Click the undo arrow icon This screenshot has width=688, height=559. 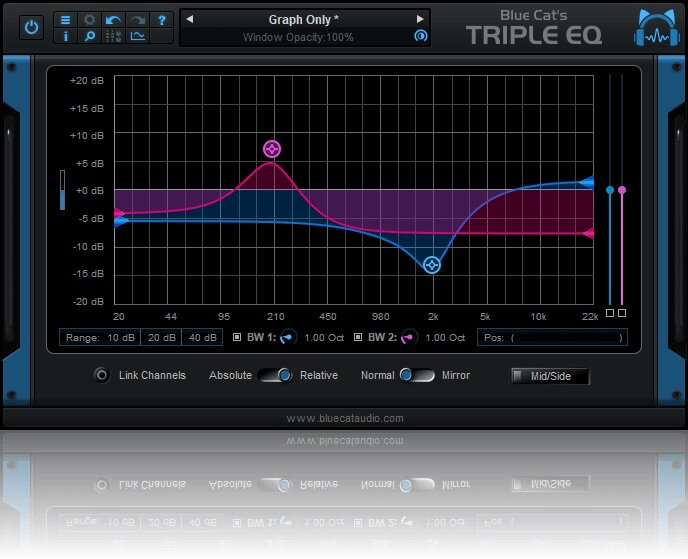point(114,20)
